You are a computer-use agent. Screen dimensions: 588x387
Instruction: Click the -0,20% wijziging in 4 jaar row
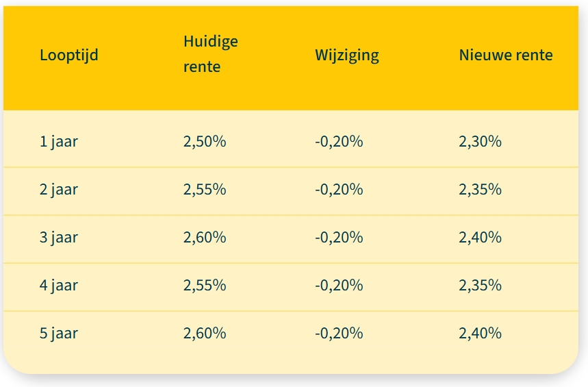(x=338, y=285)
